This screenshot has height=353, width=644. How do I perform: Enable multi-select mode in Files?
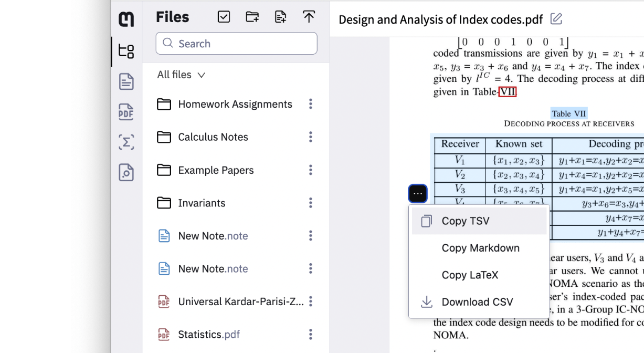click(x=224, y=17)
